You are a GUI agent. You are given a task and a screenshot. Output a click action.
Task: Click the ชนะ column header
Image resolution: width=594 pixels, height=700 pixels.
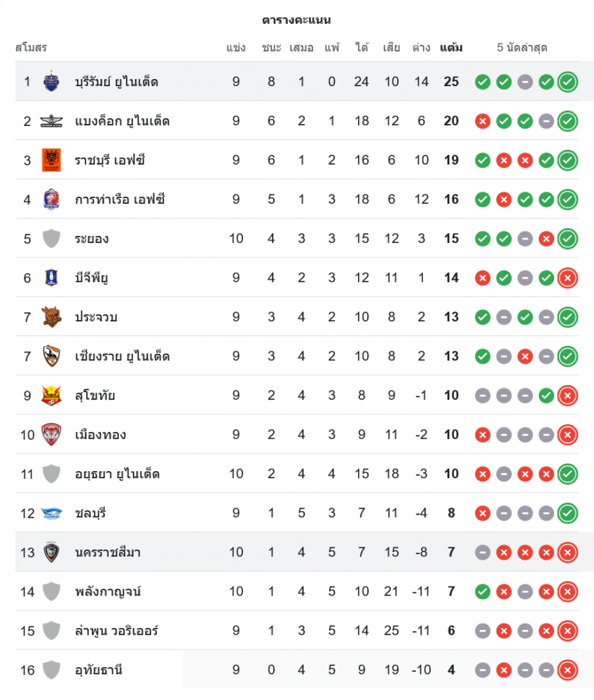[271, 48]
